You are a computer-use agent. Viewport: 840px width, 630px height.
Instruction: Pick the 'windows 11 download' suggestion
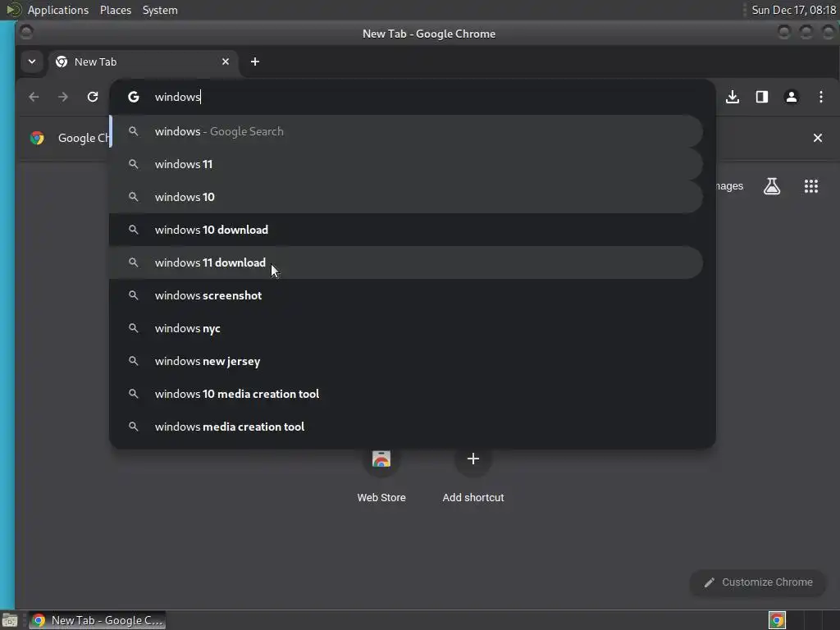tap(406, 262)
